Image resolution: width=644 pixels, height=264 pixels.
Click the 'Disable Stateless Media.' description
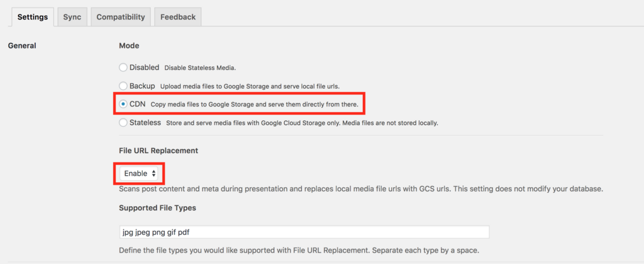200,68
